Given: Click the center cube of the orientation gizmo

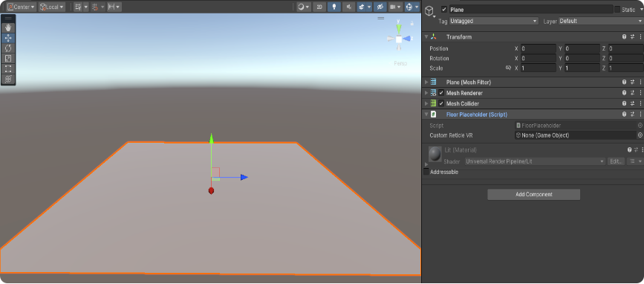Looking at the screenshot, I should click(398, 39).
